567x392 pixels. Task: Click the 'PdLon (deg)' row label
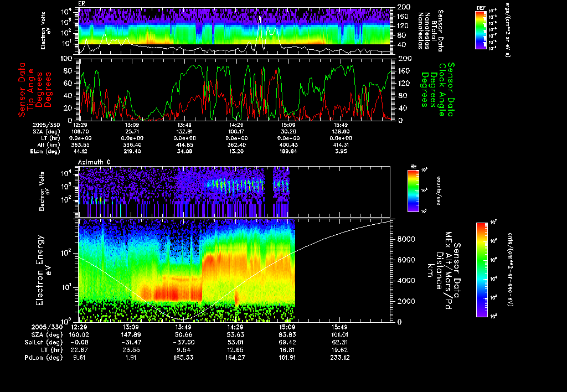[x=43, y=357]
